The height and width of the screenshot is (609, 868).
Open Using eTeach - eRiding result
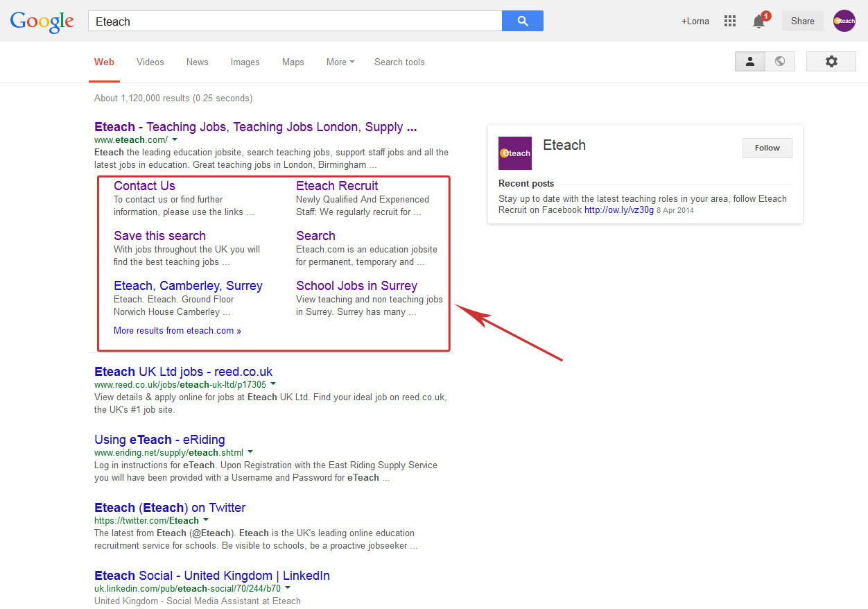(159, 440)
